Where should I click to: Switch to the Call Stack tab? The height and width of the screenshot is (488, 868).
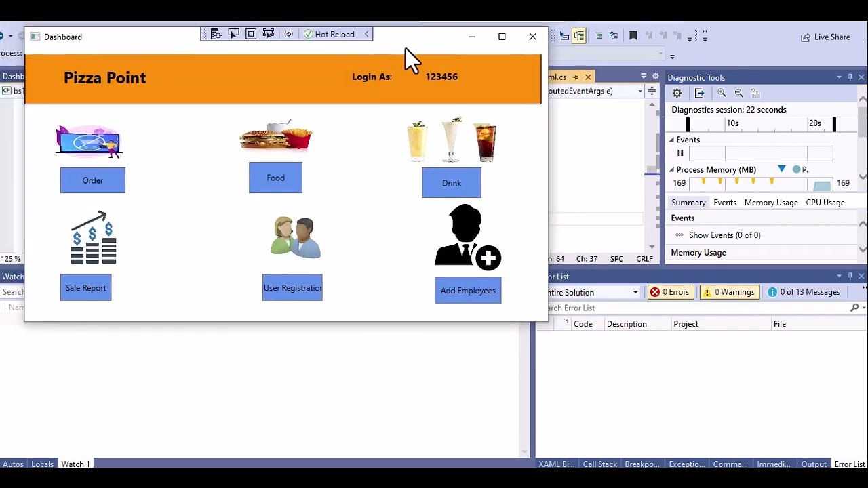click(x=600, y=464)
